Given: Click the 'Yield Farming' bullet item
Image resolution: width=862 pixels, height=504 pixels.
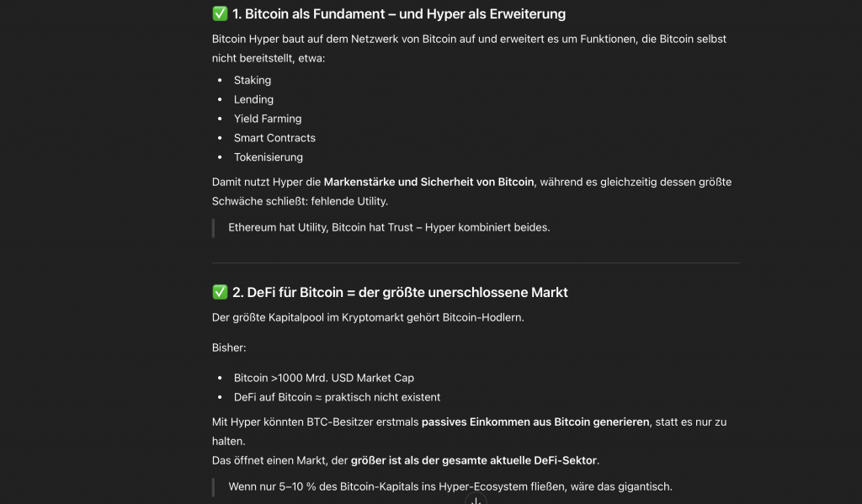Looking at the screenshot, I should point(268,119).
